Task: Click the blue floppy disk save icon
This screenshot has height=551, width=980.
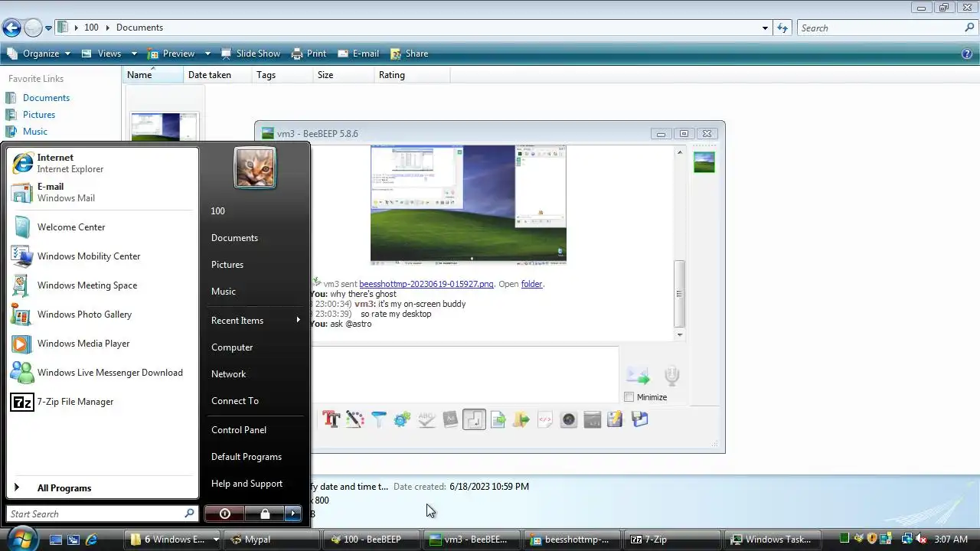Action: (640, 419)
